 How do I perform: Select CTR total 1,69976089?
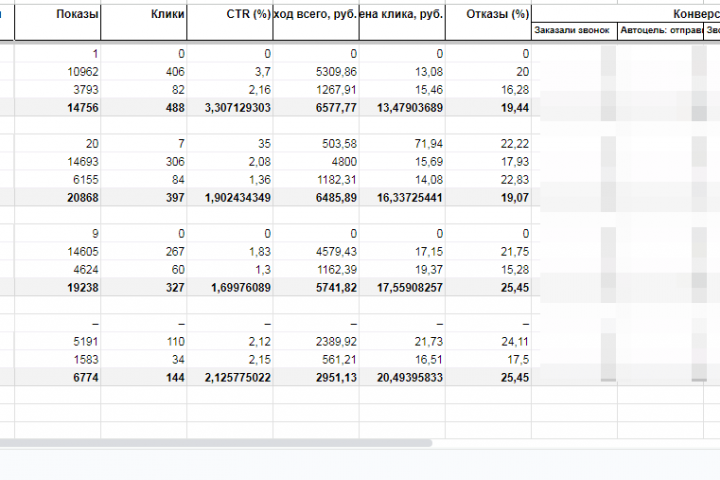pos(230,288)
